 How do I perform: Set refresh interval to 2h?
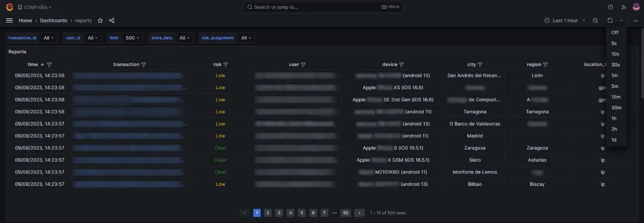pos(616,129)
